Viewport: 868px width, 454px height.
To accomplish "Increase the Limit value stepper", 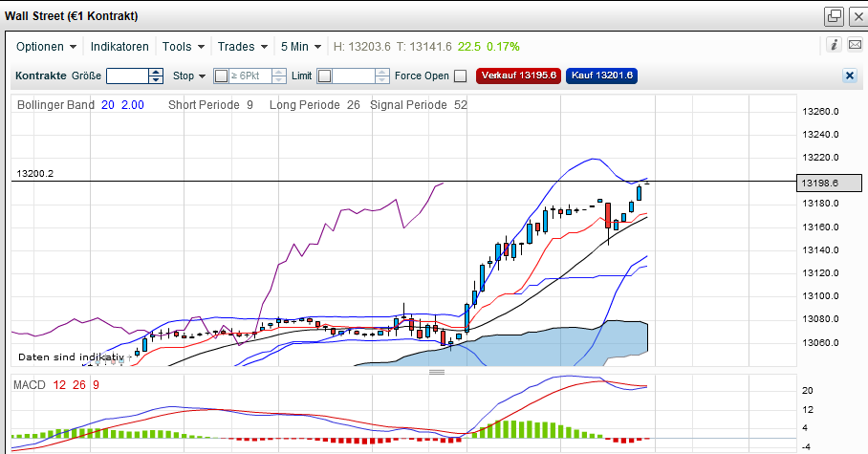I will [x=382, y=72].
